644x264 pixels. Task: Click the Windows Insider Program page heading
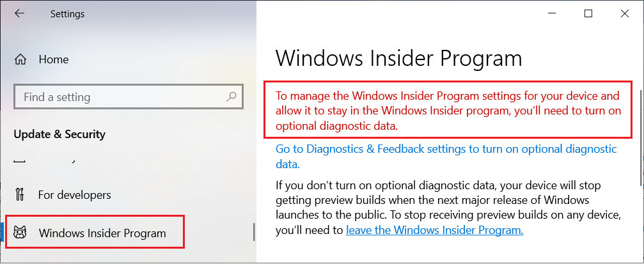398,59
